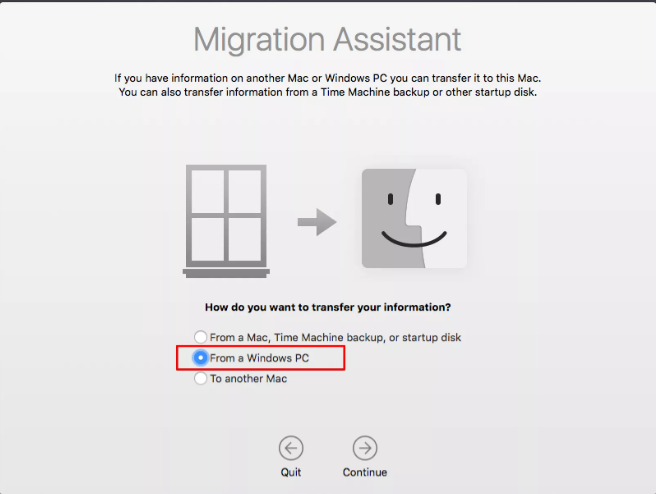Select the To another Mac radio button
This screenshot has height=494, width=656.
200,378
